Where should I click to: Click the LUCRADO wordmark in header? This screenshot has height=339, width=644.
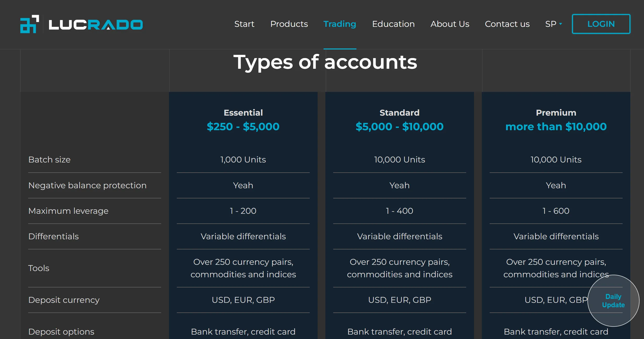point(96,25)
